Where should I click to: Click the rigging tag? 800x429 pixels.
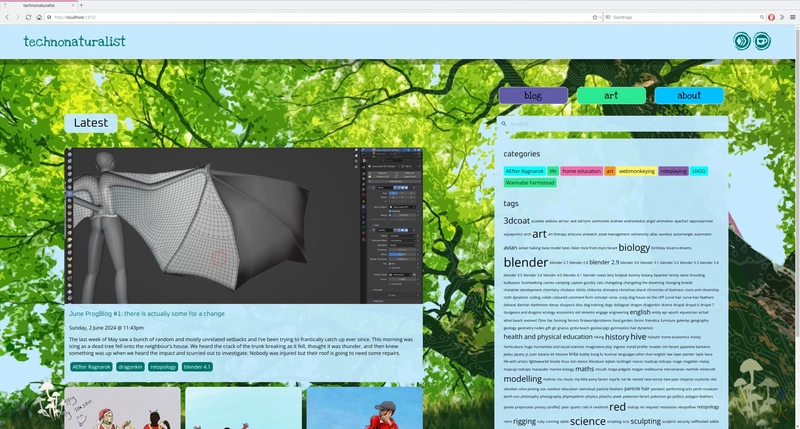pyautogui.click(x=524, y=421)
